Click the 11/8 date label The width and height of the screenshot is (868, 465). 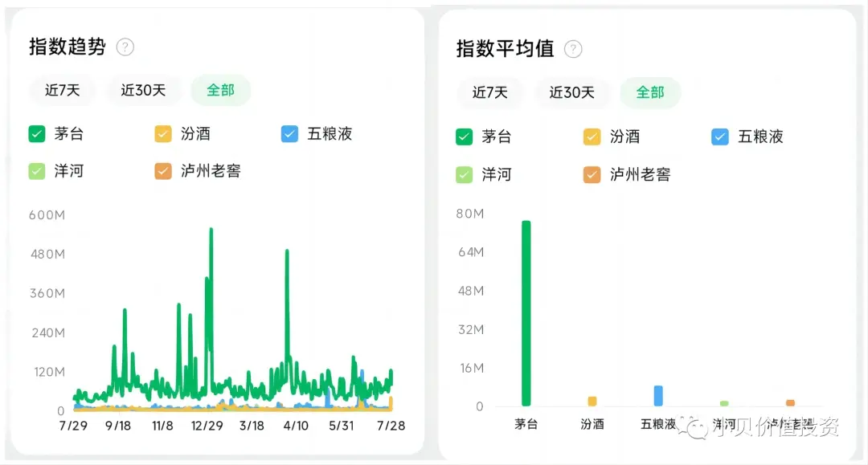(162, 426)
